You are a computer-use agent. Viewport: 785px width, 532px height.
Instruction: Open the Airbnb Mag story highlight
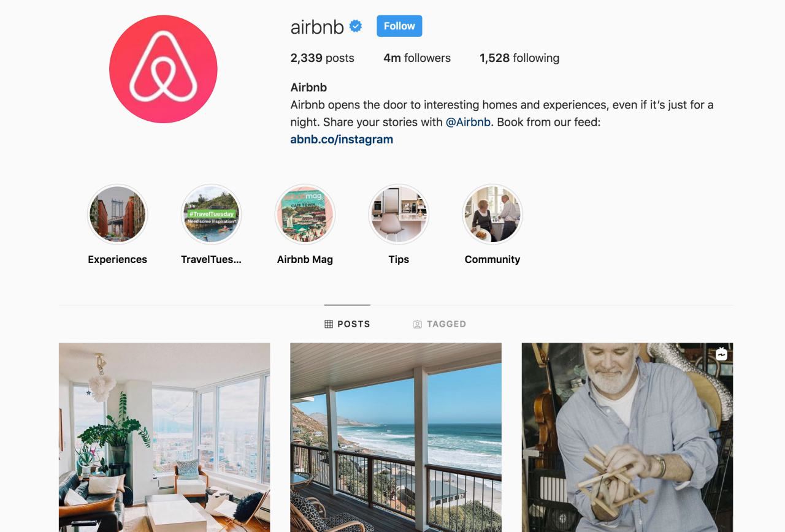pyautogui.click(x=305, y=215)
